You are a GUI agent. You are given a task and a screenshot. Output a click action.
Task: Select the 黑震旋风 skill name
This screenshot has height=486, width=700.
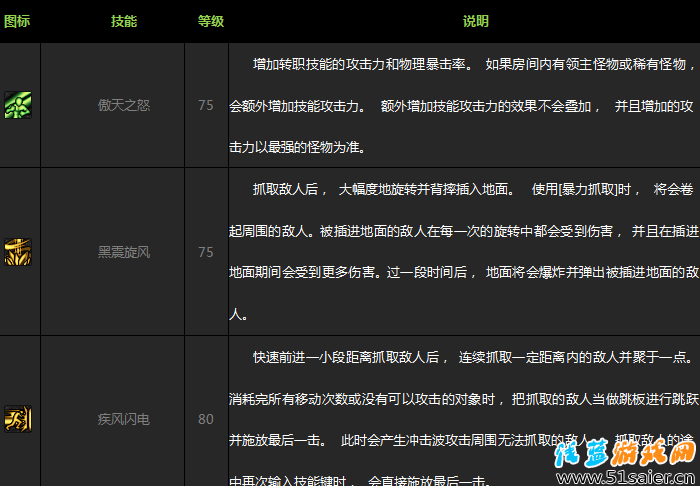click(x=124, y=253)
